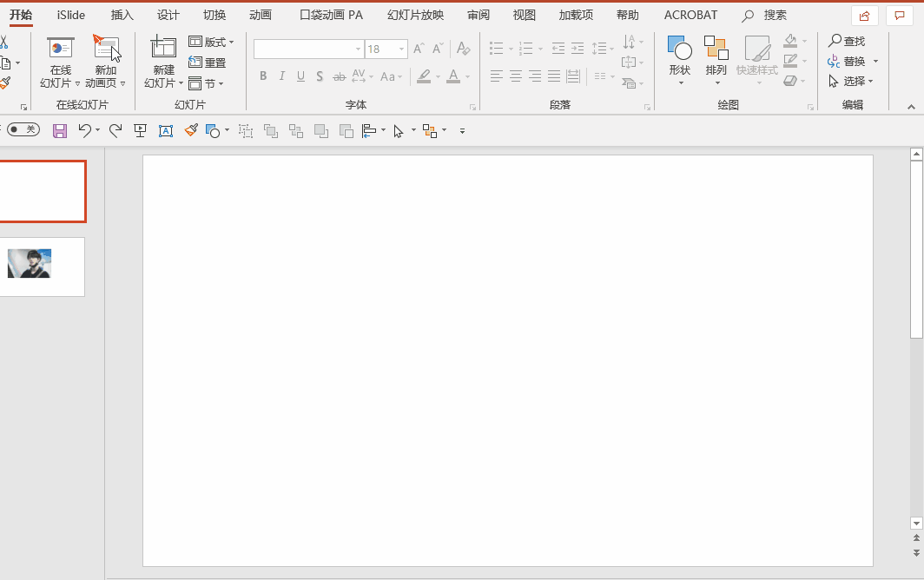The image size is (924, 580).
Task: Click the 搜索 search box
Action: 764,16
